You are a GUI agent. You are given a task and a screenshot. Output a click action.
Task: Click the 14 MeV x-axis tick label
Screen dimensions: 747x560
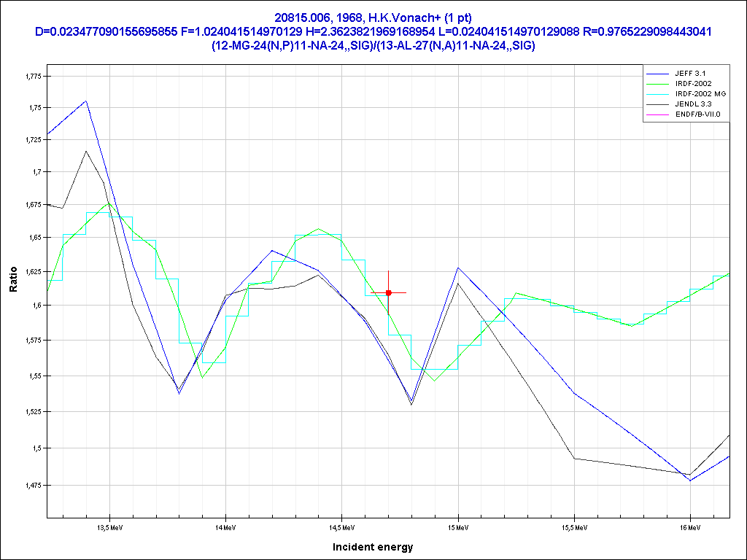tap(225, 526)
